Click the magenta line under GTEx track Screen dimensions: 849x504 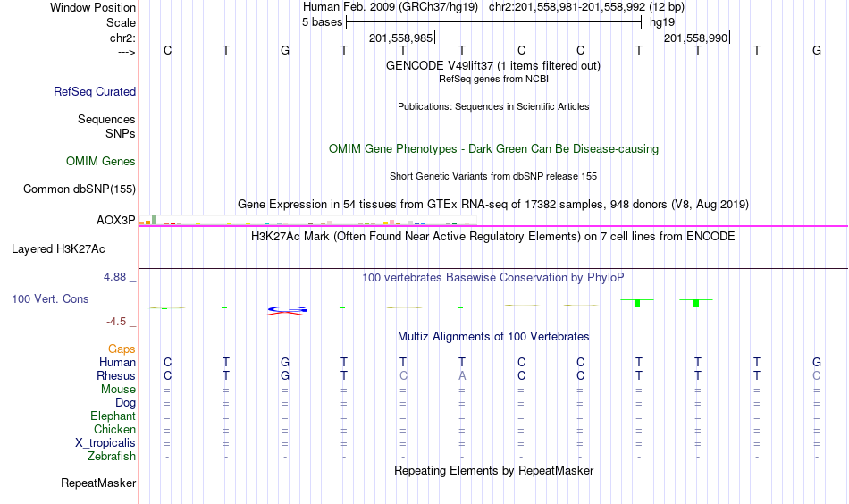(x=493, y=226)
